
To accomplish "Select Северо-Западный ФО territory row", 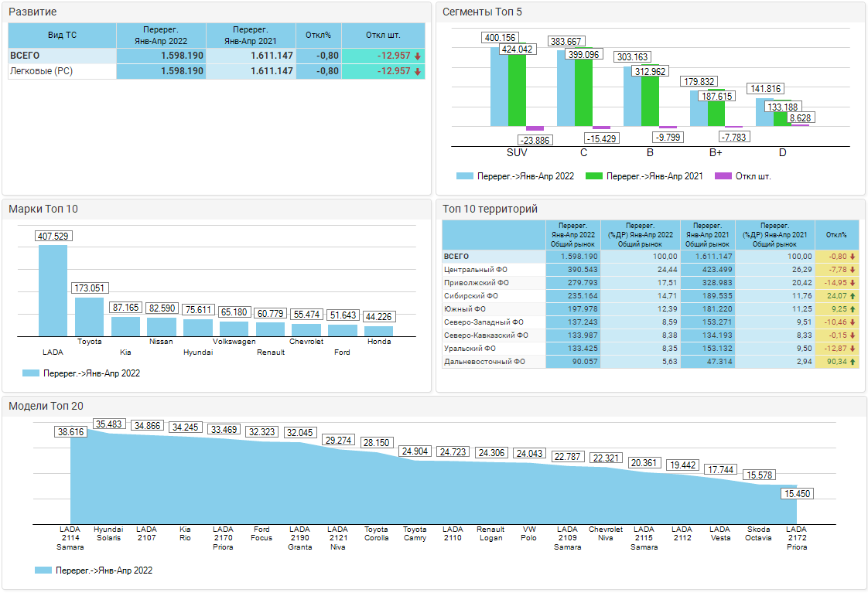I will coord(484,322).
